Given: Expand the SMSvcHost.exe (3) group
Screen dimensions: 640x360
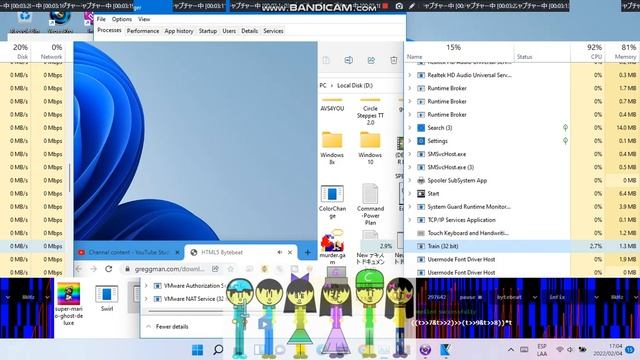Looking at the screenshot, I should click(x=409, y=167).
